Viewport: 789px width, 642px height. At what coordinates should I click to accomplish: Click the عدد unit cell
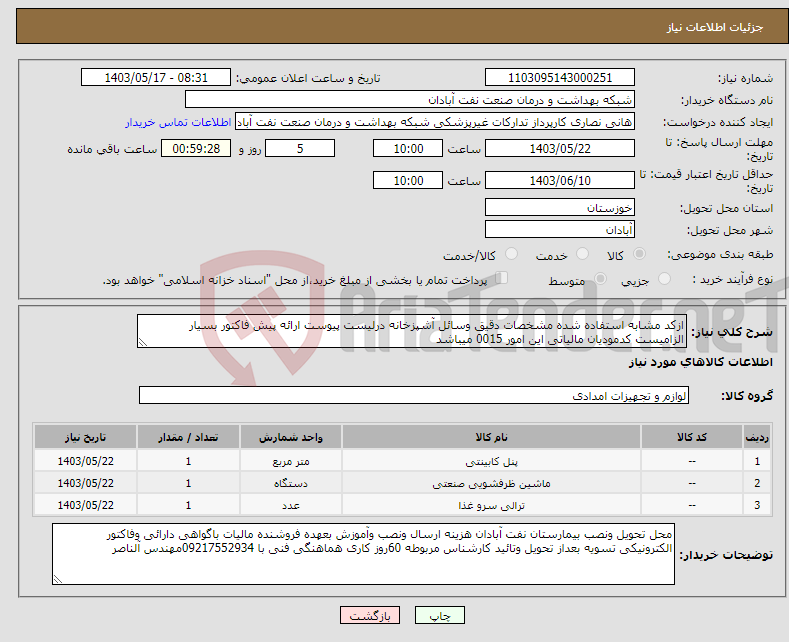pyautogui.click(x=291, y=505)
